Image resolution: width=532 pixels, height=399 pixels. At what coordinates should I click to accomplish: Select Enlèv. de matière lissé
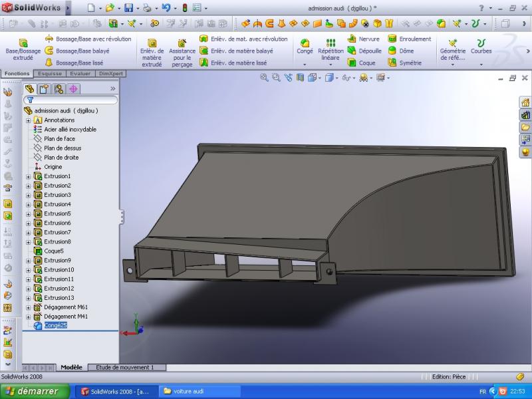233,63
